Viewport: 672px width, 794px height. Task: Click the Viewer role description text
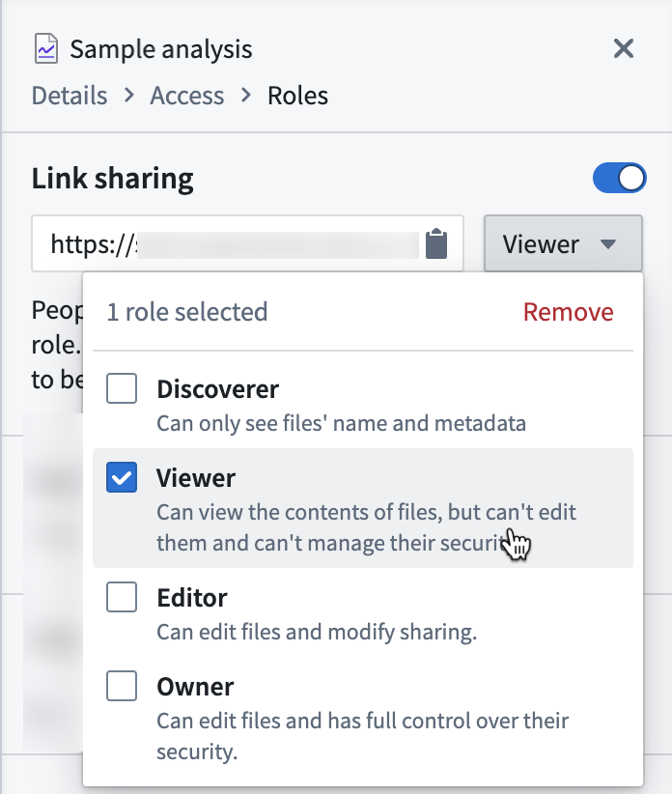click(x=366, y=527)
